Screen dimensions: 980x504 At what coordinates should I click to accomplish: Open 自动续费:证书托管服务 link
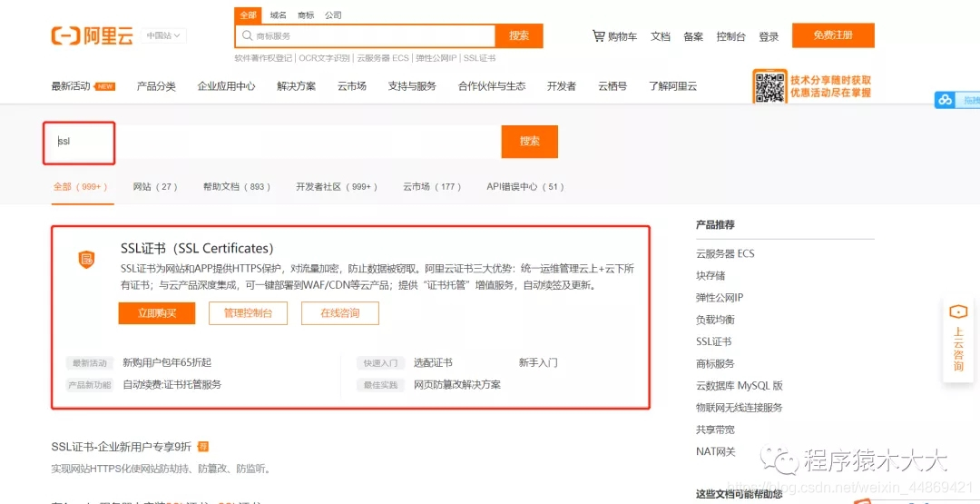[171, 384]
